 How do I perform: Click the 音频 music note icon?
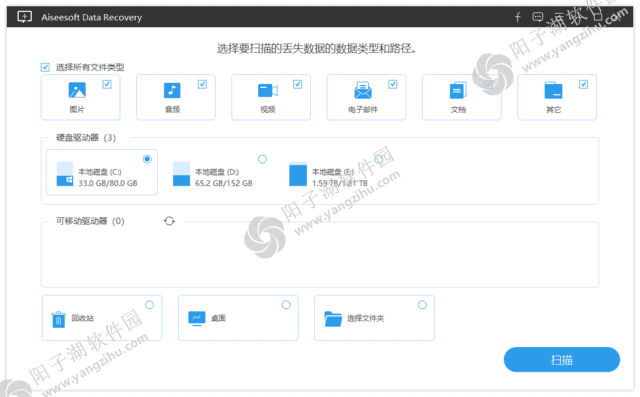(x=172, y=90)
